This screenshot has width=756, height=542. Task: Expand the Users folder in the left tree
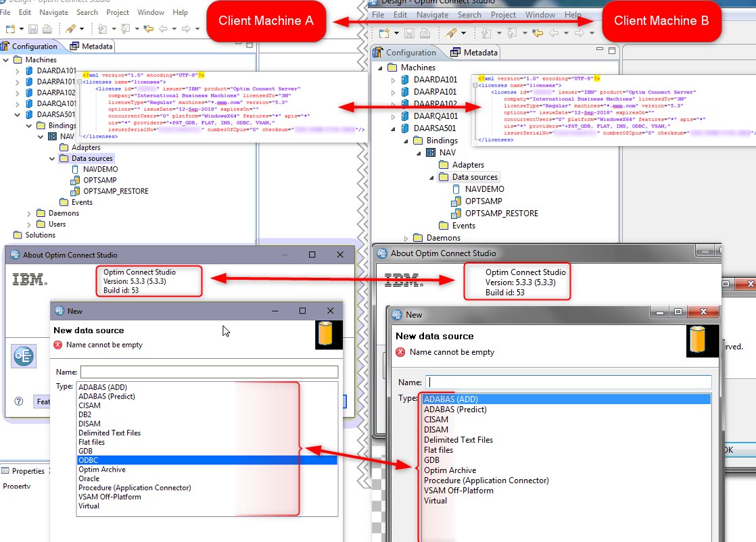[x=29, y=224]
